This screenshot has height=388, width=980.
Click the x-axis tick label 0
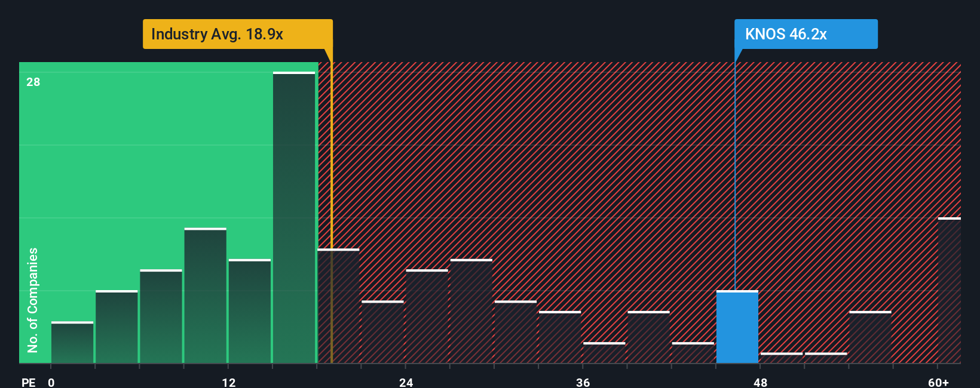pos(51,383)
